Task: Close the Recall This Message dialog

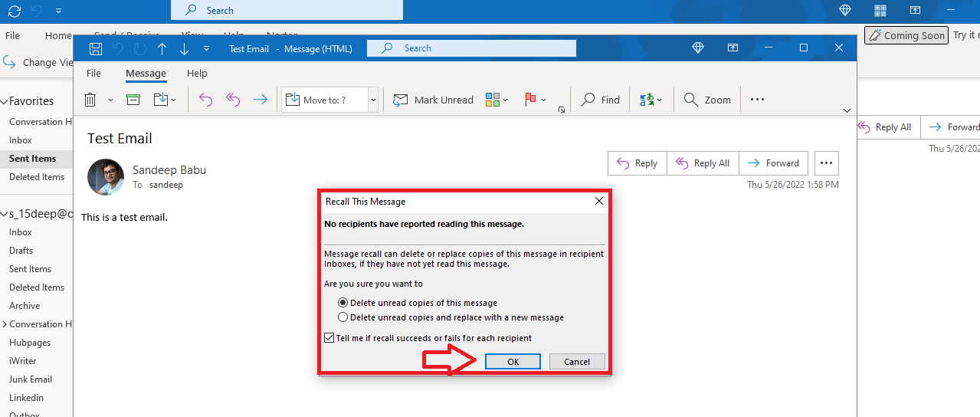Action: [598, 202]
